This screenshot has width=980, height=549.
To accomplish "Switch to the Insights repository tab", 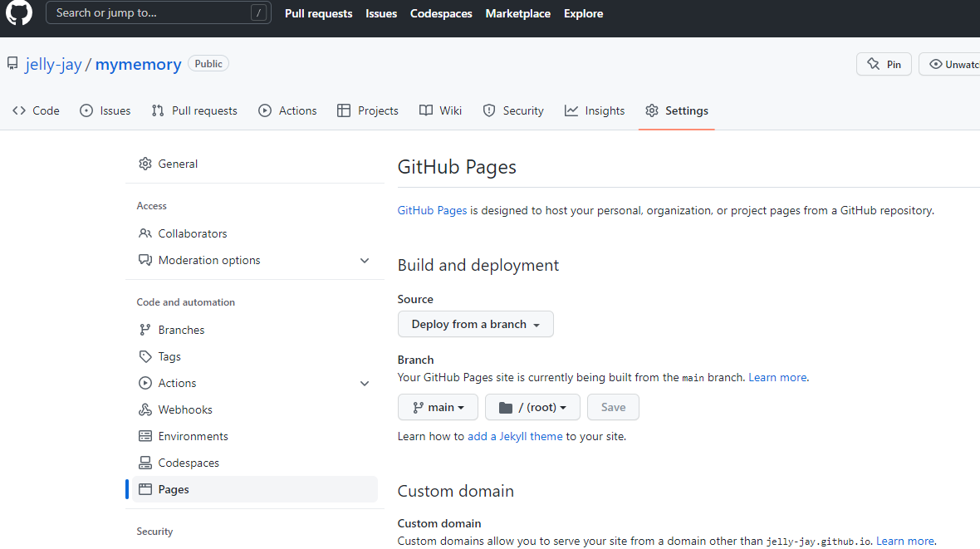I will pos(595,110).
